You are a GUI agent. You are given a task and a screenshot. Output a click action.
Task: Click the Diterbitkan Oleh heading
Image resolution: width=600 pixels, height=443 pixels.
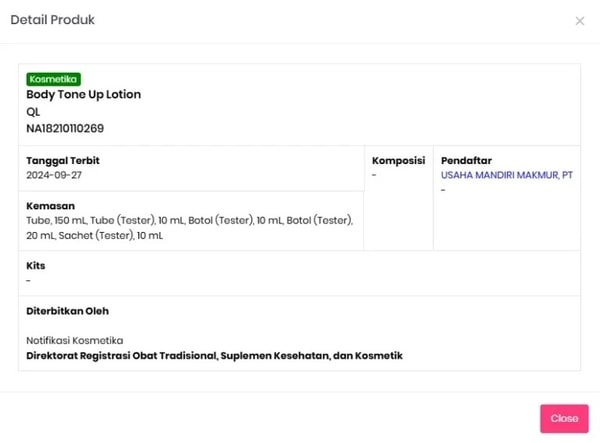67,311
